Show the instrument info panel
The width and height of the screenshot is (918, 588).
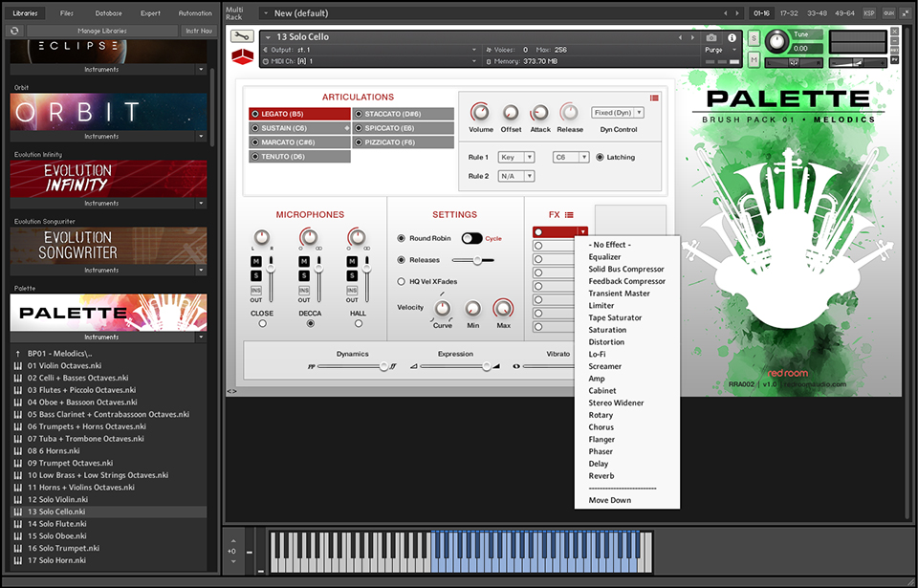pos(732,37)
